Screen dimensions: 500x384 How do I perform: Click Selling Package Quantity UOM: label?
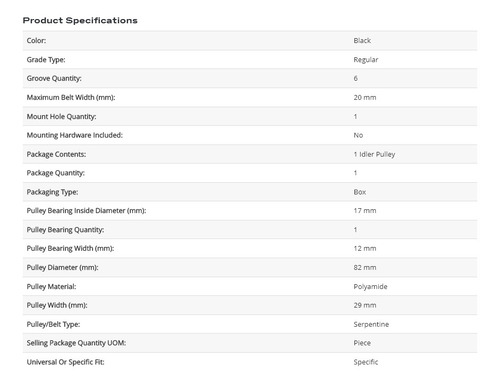click(x=76, y=343)
